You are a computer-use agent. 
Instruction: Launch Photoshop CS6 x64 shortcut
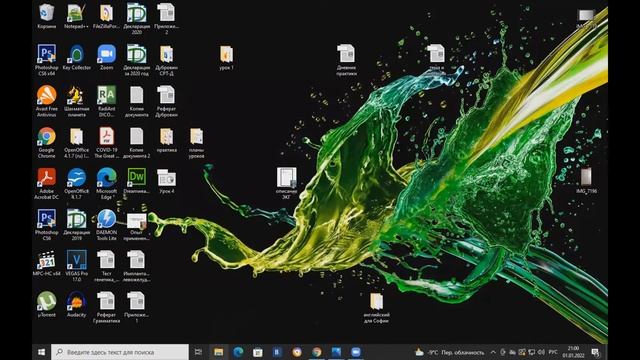47,60
